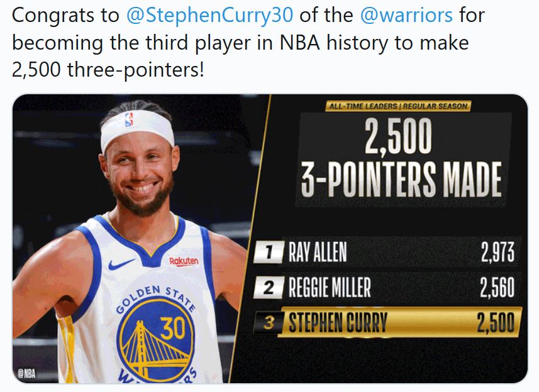Click Reggie Miller's 2,560 total

(497, 287)
